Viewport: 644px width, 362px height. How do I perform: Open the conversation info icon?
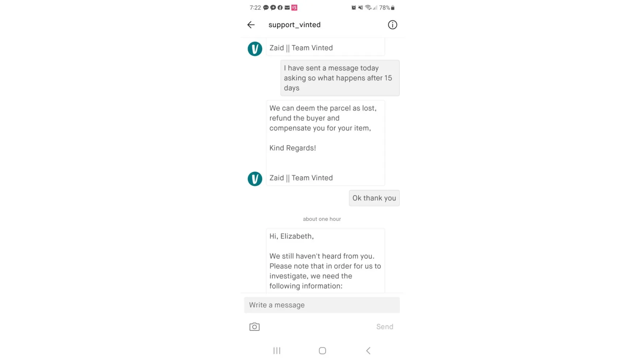pyautogui.click(x=392, y=25)
